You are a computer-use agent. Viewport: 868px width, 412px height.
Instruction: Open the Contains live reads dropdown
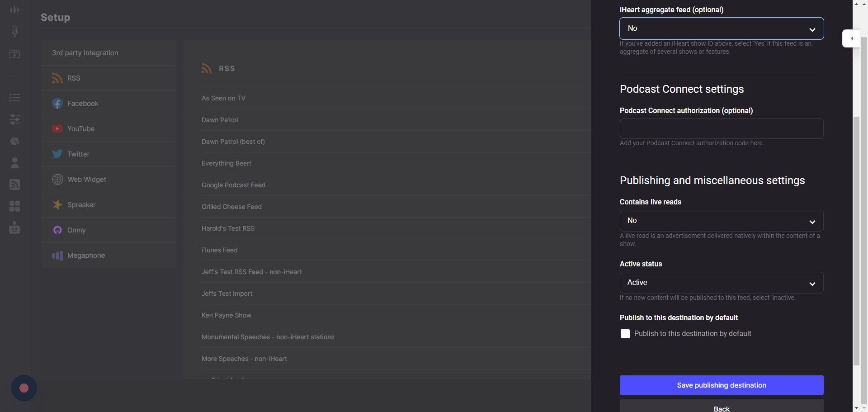click(722, 221)
